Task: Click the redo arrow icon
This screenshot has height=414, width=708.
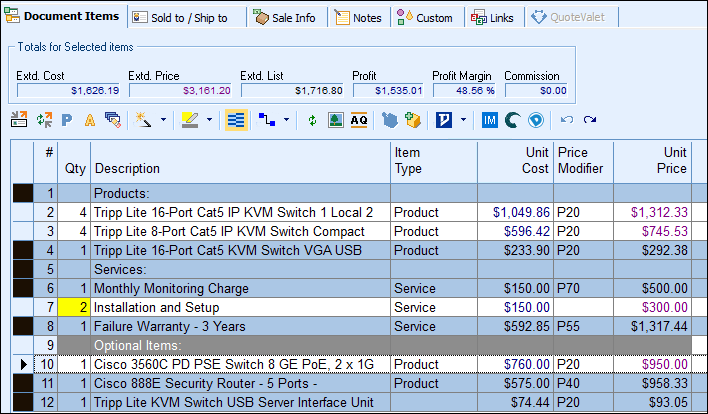Action: pyautogui.click(x=590, y=120)
